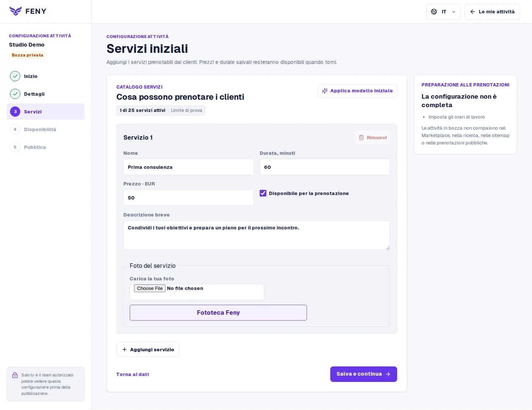Click the green checkmark beside Inizio
This screenshot has height=410, width=532.
pos(15,76)
